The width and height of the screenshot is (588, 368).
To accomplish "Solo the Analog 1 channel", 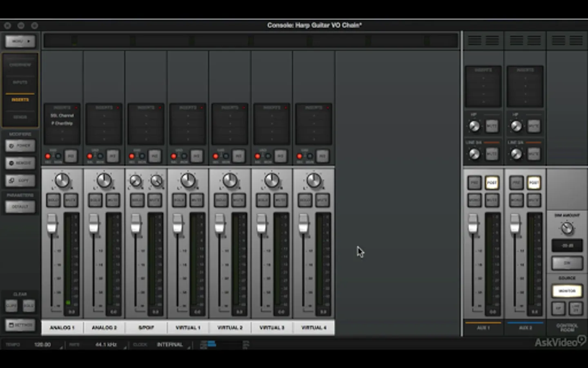I will pyautogui.click(x=53, y=200).
